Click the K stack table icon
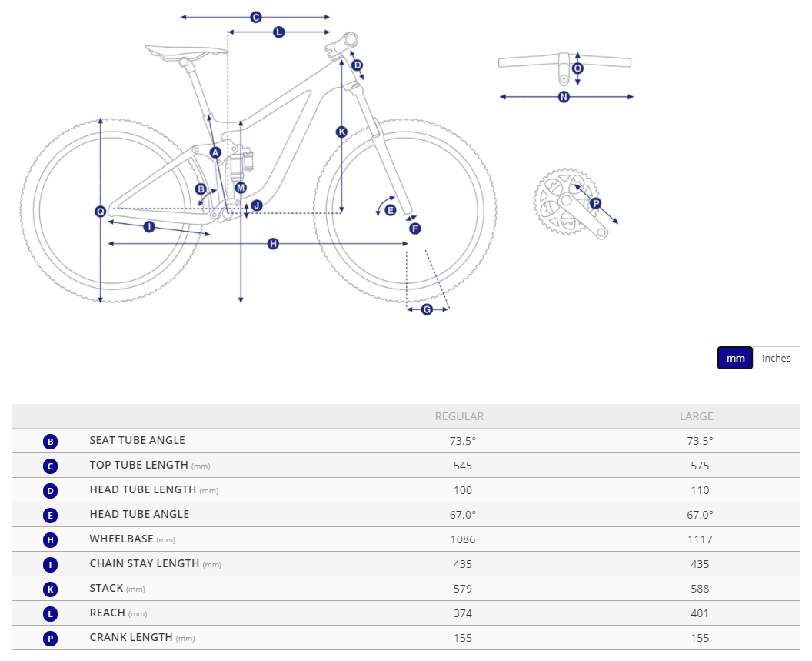 click(x=51, y=589)
